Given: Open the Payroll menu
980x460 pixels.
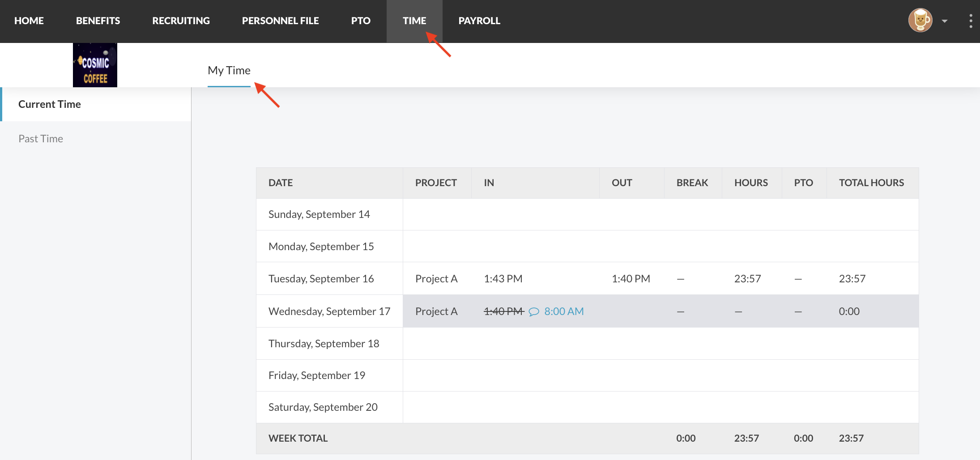Looking at the screenshot, I should 479,21.
